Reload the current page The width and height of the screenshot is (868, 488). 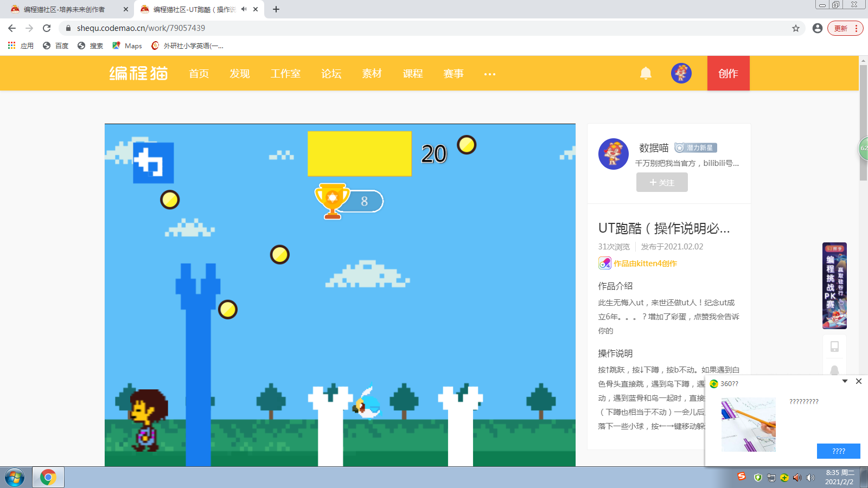click(47, 28)
